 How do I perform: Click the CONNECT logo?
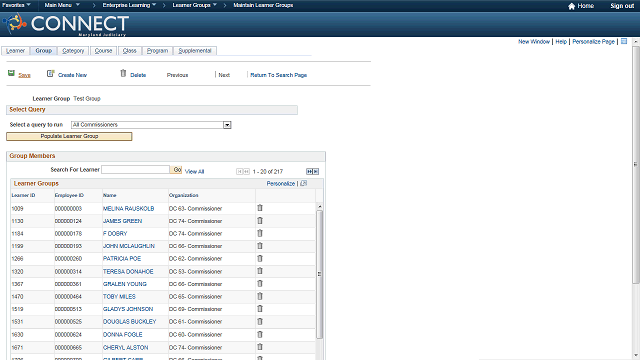(66, 24)
